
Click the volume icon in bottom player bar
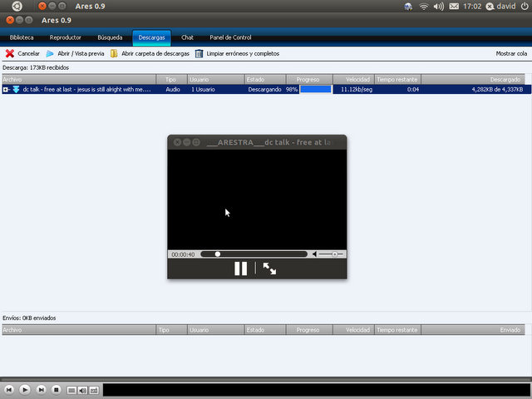82,391
